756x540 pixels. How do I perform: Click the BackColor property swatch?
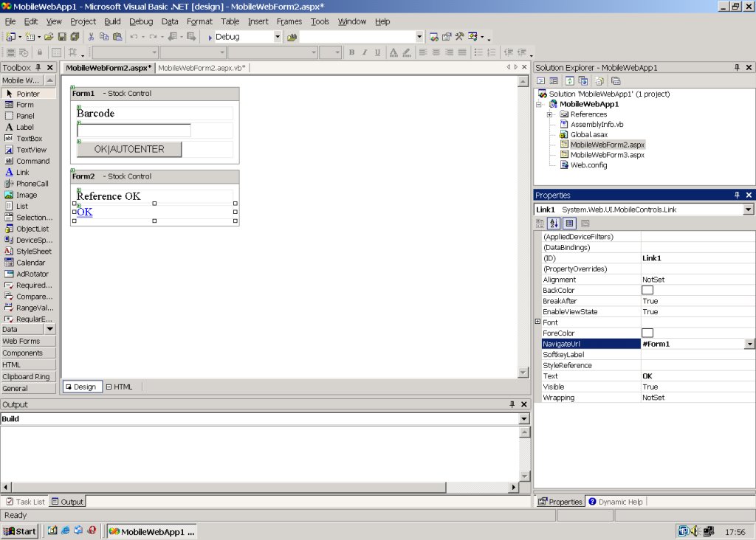tap(647, 290)
